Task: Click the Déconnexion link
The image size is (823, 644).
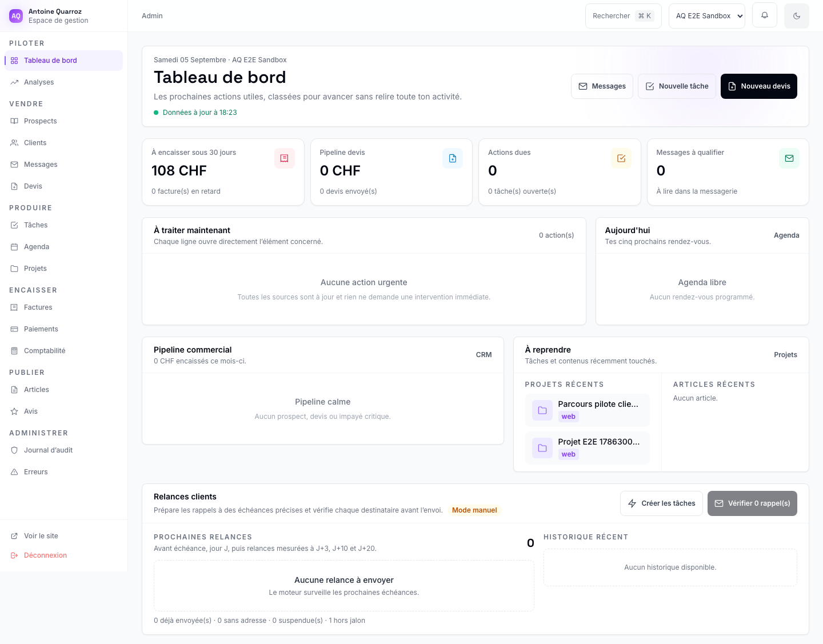Action: coord(63,555)
